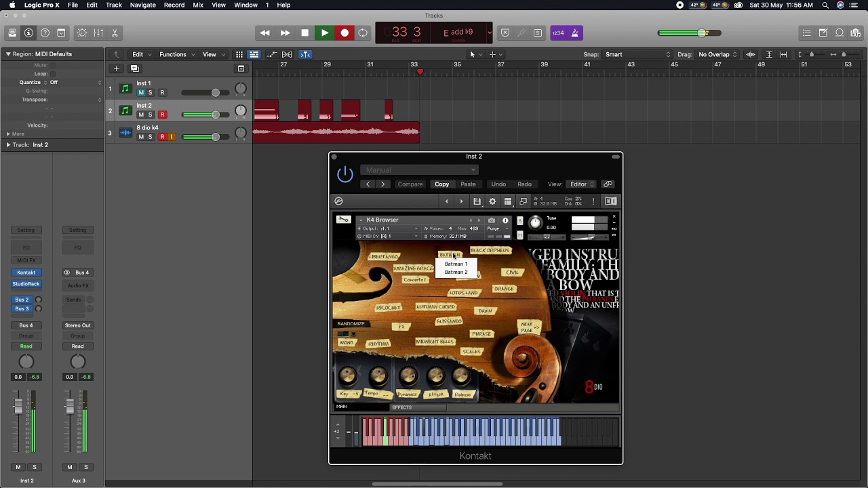Show Smart Controls with sun-dial icon
This screenshot has width=868, height=488.
[x=82, y=33]
